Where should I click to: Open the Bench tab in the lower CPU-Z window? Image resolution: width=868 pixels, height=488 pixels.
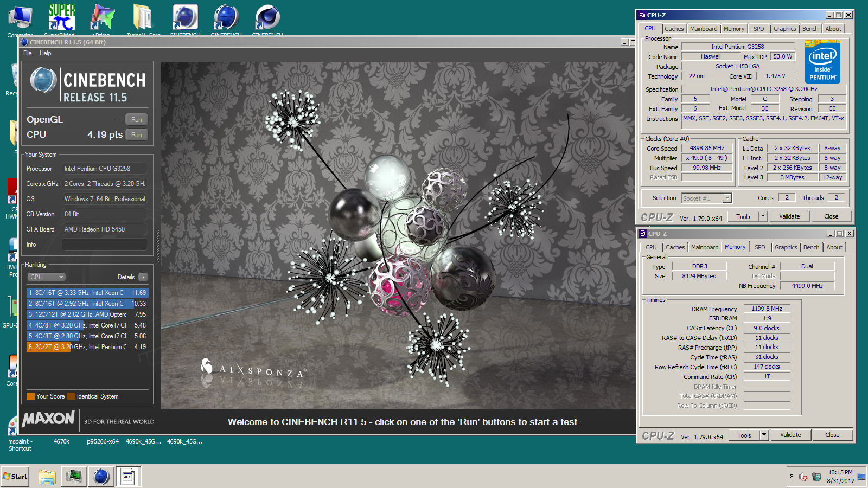tap(812, 247)
